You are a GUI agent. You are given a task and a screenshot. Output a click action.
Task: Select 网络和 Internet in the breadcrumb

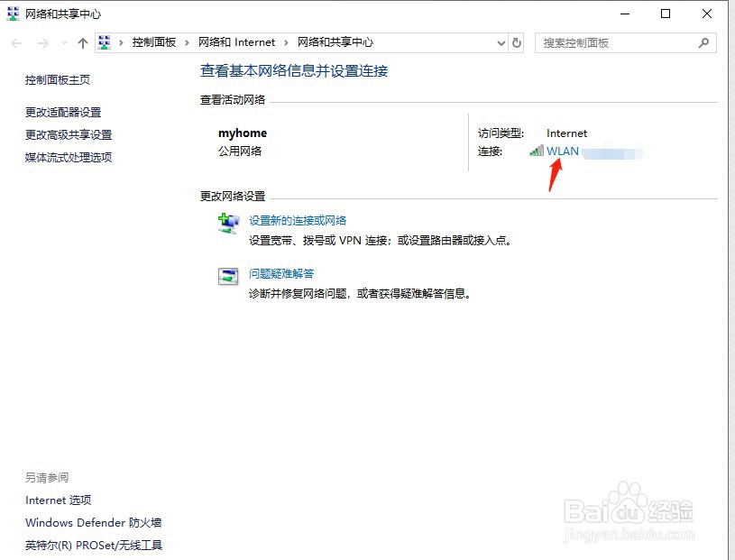click(237, 41)
